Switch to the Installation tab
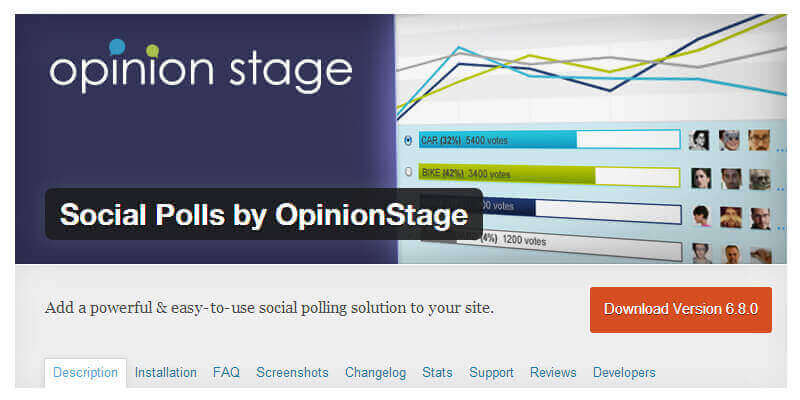 (166, 373)
